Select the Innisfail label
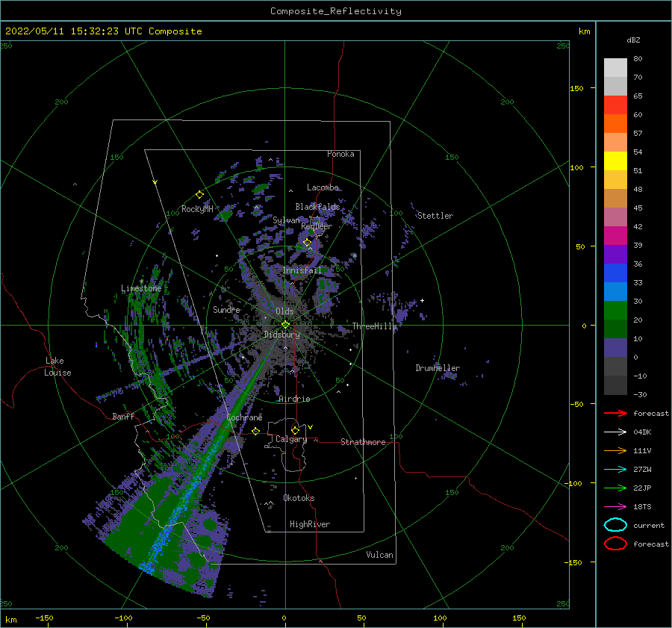 click(302, 270)
